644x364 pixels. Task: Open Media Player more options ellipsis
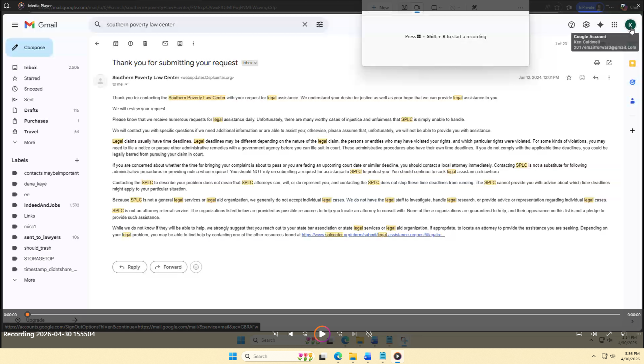639,334
